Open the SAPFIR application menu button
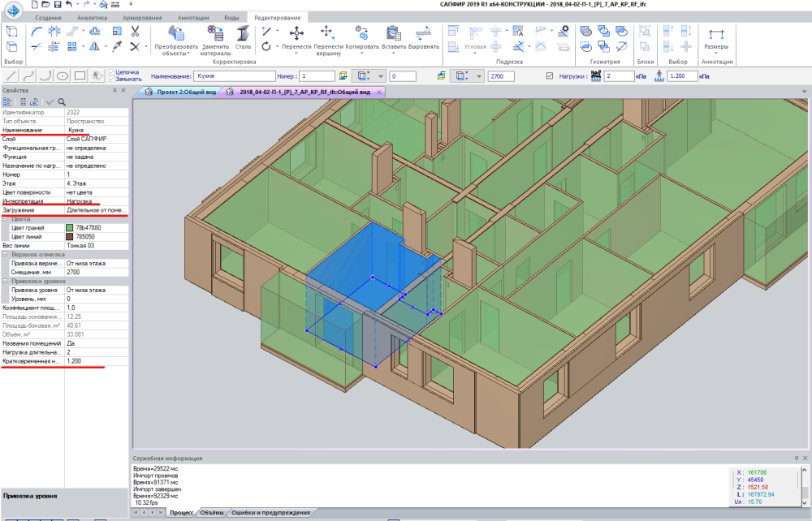Screen dimensions: 812x521 (14, 9)
